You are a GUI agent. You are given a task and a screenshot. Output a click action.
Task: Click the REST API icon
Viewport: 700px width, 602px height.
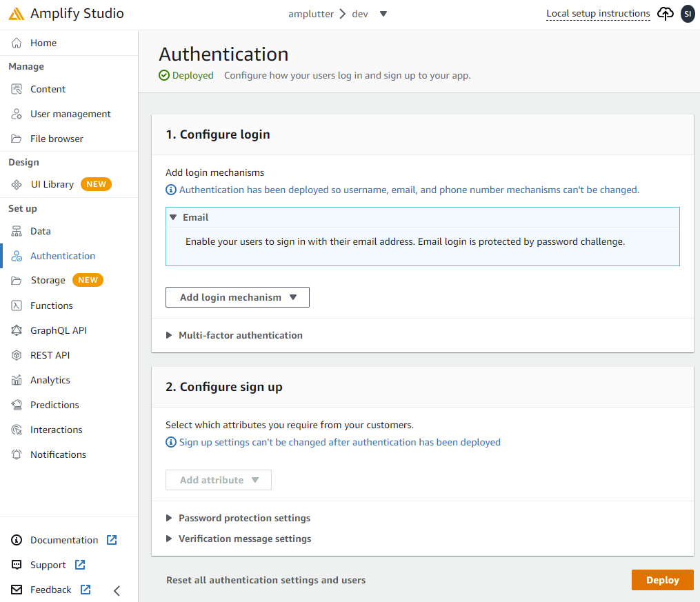click(17, 355)
